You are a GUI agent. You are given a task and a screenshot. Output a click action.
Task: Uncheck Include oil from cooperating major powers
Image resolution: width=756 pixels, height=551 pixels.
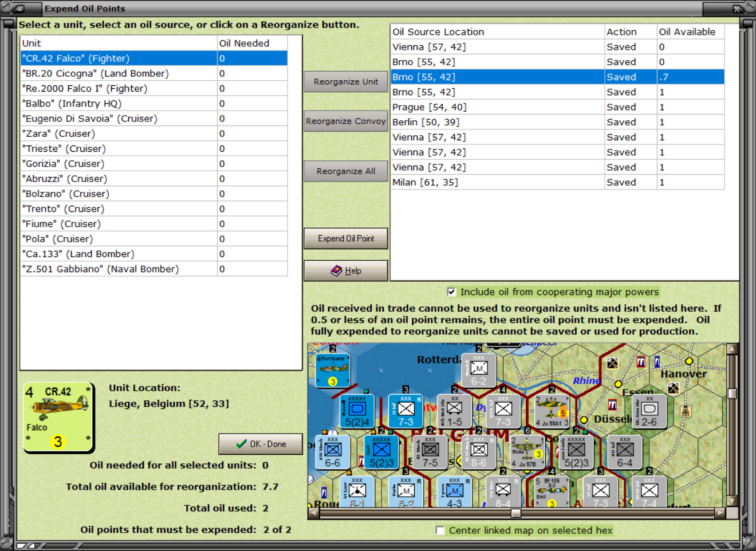pyautogui.click(x=451, y=292)
